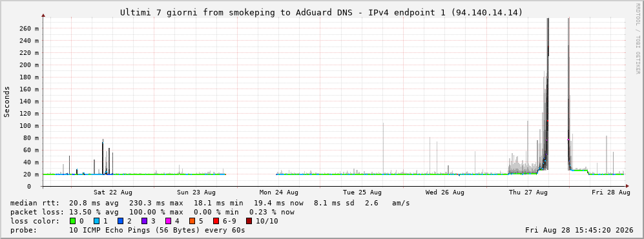644x239 pixels.
Task: Click the Fri 28 Aug axis label
Action: pos(610,192)
